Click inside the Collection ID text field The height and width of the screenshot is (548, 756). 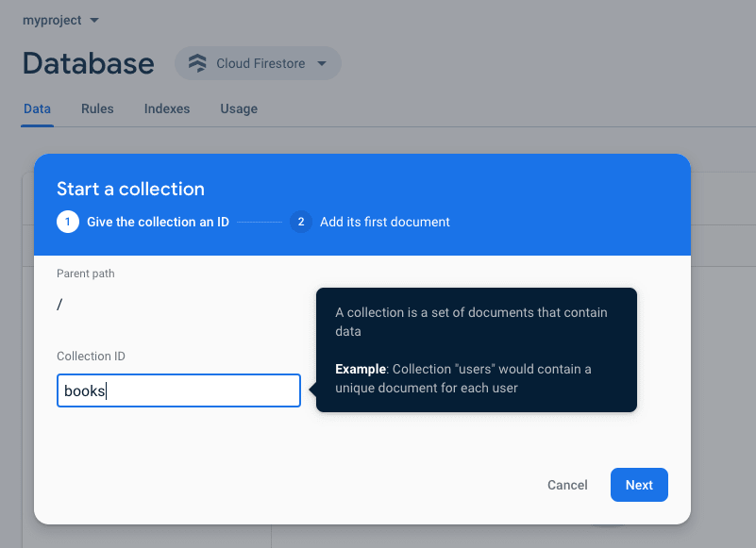(x=178, y=390)
